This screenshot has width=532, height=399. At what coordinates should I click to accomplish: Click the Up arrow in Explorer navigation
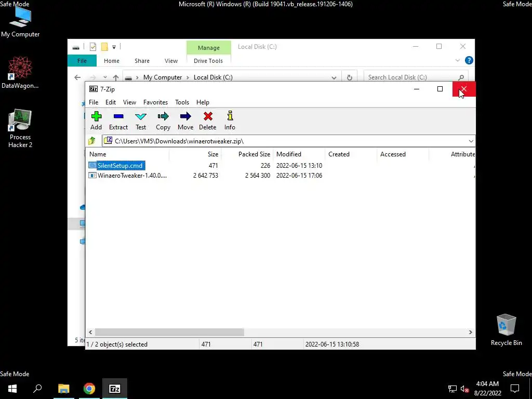(116, 77)
